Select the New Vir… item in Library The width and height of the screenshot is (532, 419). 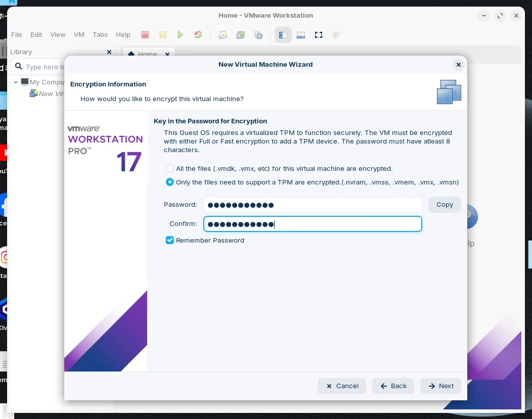51,94
